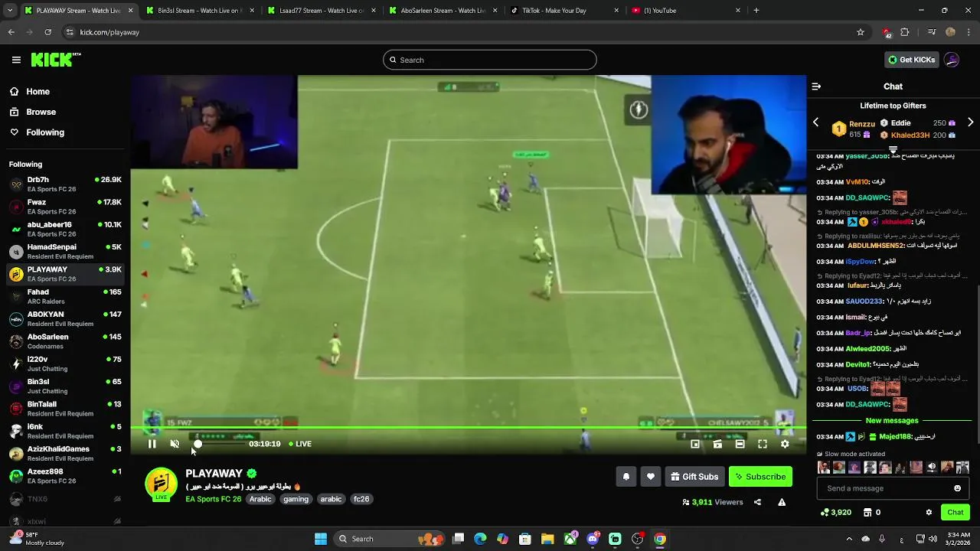This screenshot has height=551, width=980.
Task: Open File Explorer from taskbar
Action: (x=548, y=539)
